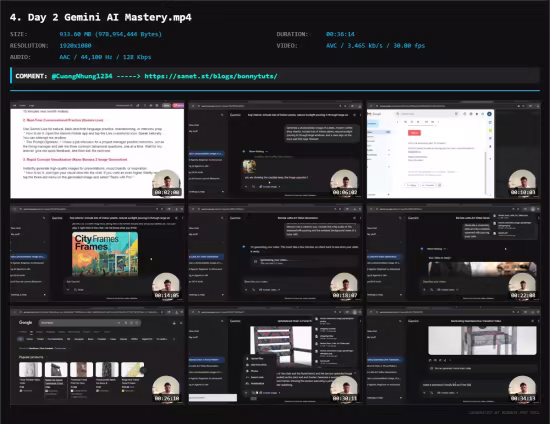The width and height of the screenshot is (550, 424).
Task: Select the title '4. Day 2 Gemini AI Mastery.mp4'
Action: tap(101, 17)
